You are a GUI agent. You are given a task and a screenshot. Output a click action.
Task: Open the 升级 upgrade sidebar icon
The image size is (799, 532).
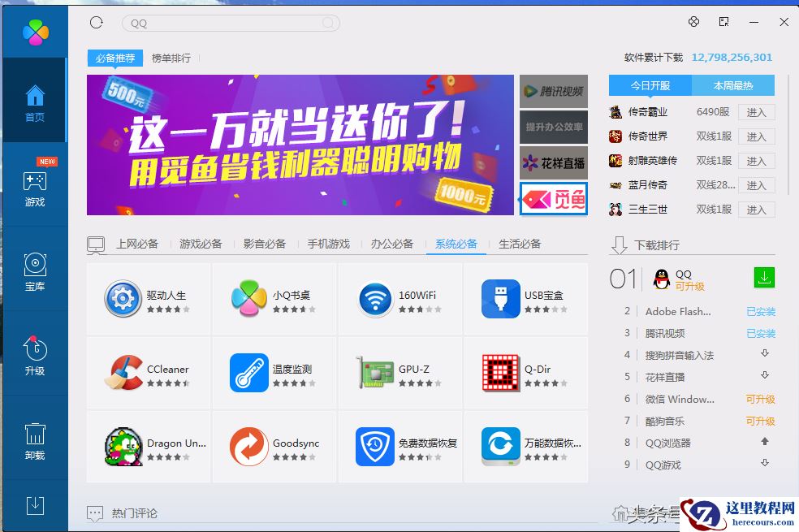(x=35, y=356)
